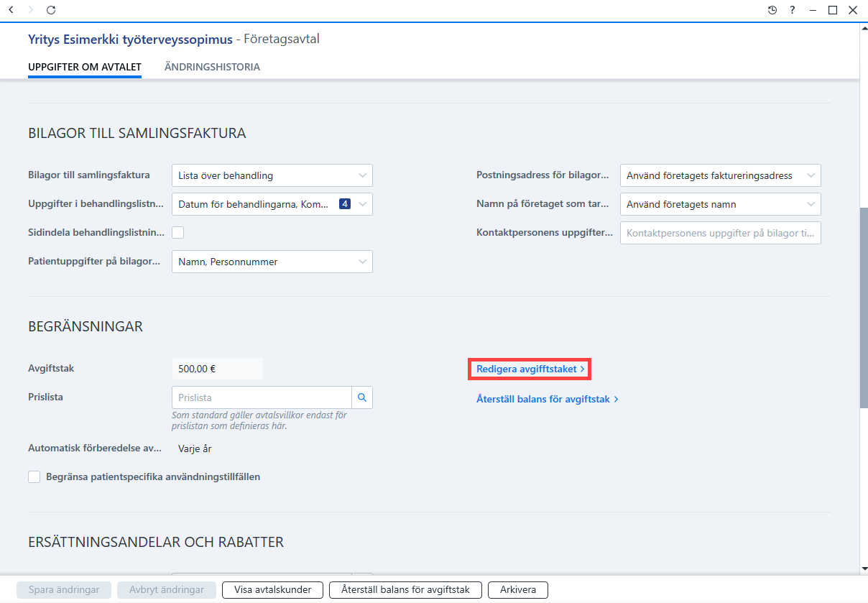This screenshot has width=868, height=603.
Task: Toggle Sidindela behandlingslistning checkbox
Action: click(177, 232)
